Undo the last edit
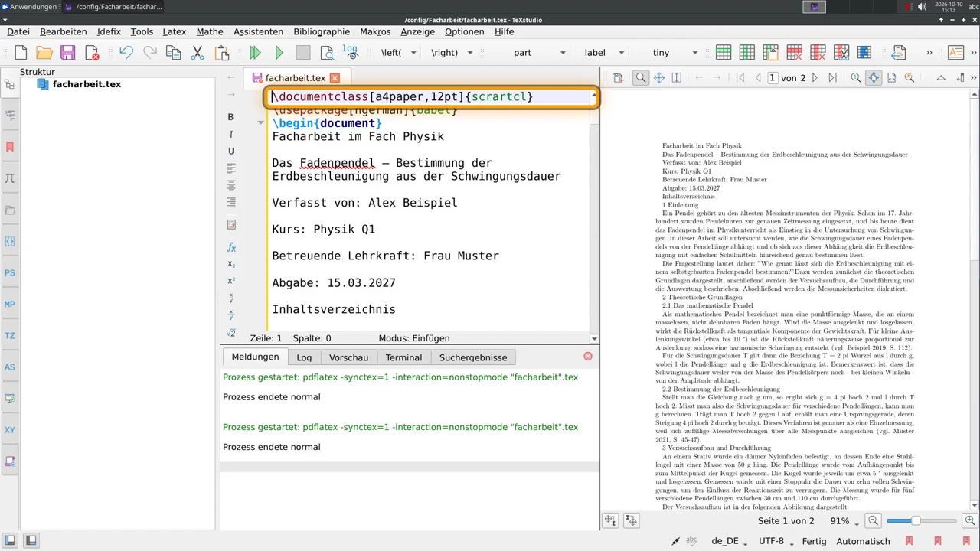980x551 pixels. coord(126,53)
